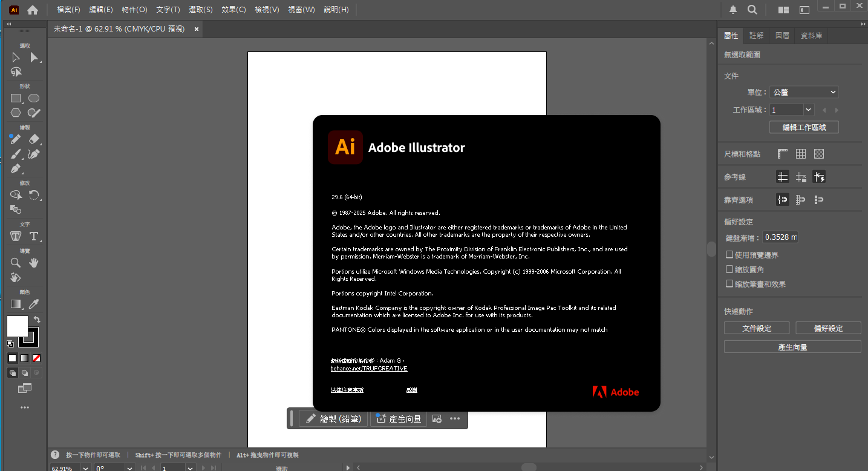Switch to 圖層 tab

coord(782,36)
